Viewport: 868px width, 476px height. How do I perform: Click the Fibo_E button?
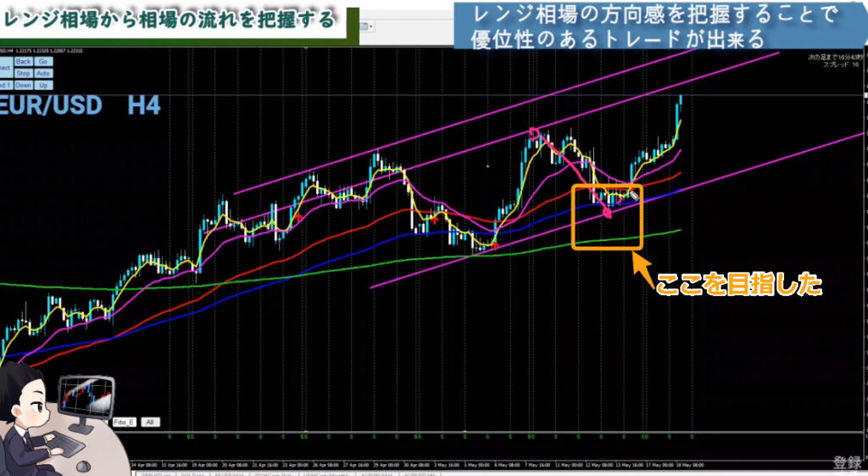point(124,423)
